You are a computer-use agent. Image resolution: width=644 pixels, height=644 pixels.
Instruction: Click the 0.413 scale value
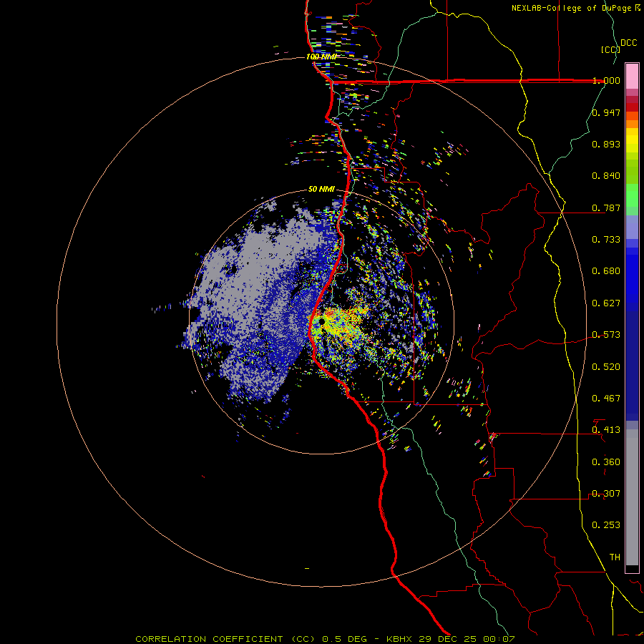click(606, 430)
